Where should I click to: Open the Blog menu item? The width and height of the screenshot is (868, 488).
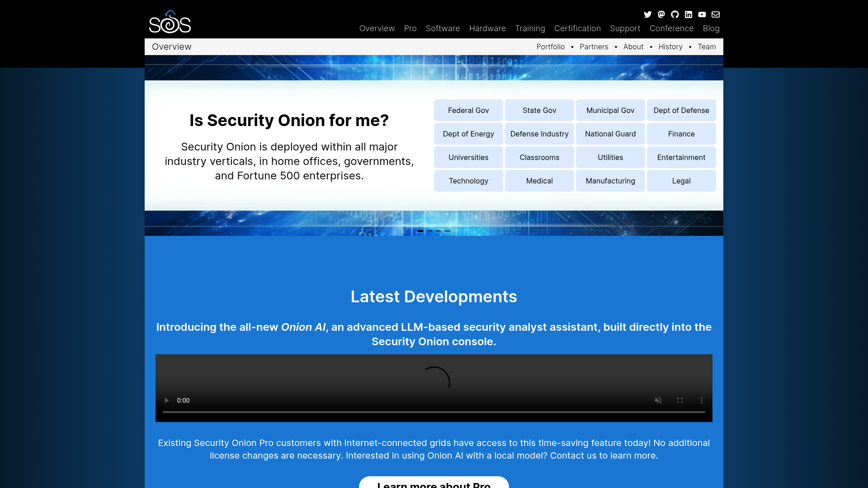pos(711,28)
